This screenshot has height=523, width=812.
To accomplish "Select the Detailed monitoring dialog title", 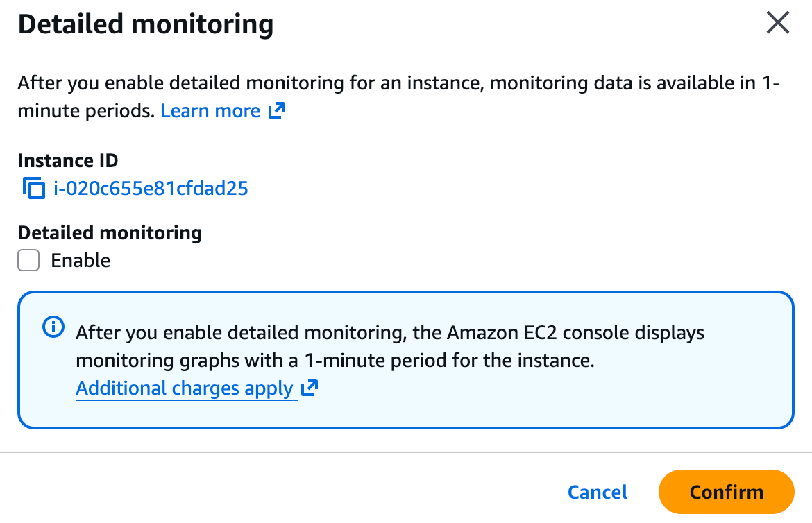I will point(146,24).
